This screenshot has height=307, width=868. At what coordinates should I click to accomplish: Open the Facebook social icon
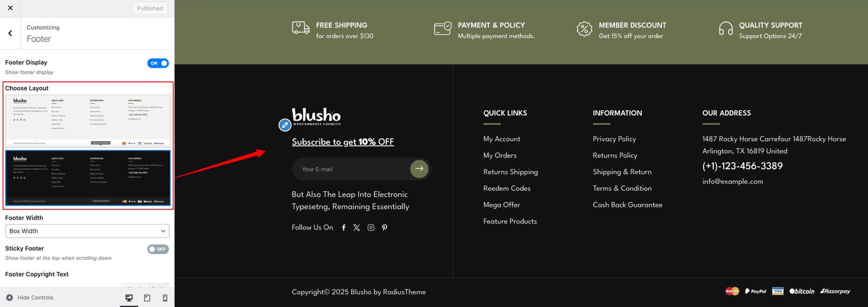pyautogui.click(x=343, y=228)
